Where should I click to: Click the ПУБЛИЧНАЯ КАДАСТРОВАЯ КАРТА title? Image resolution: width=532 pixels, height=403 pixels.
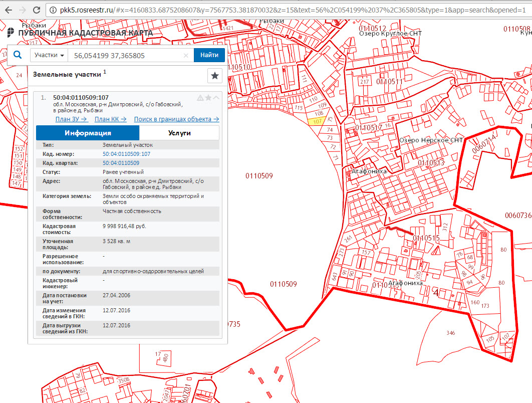(x=85, y=33)
